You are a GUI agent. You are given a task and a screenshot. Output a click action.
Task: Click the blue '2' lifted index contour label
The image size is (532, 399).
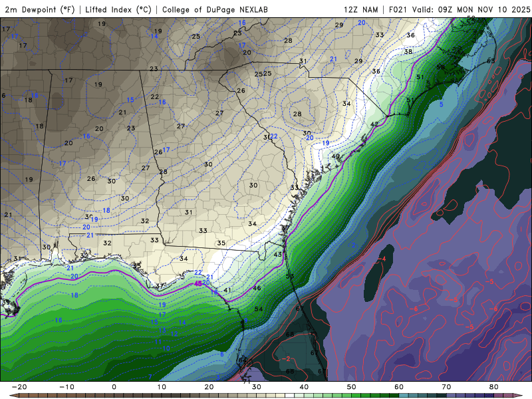[x=354, y=245]
